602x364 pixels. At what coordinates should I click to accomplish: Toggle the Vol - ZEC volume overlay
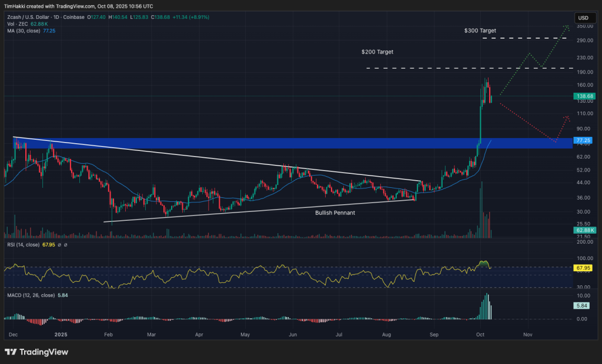pos(19,24)
